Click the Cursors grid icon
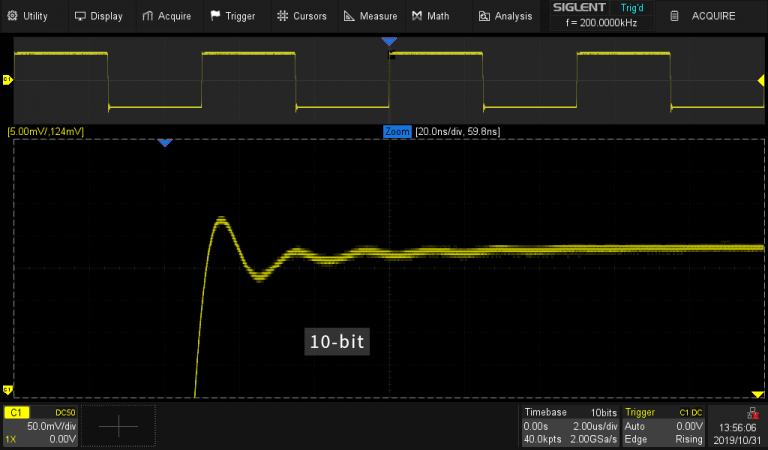The height and width of the screenshot is (450, 768). [283, 16]
